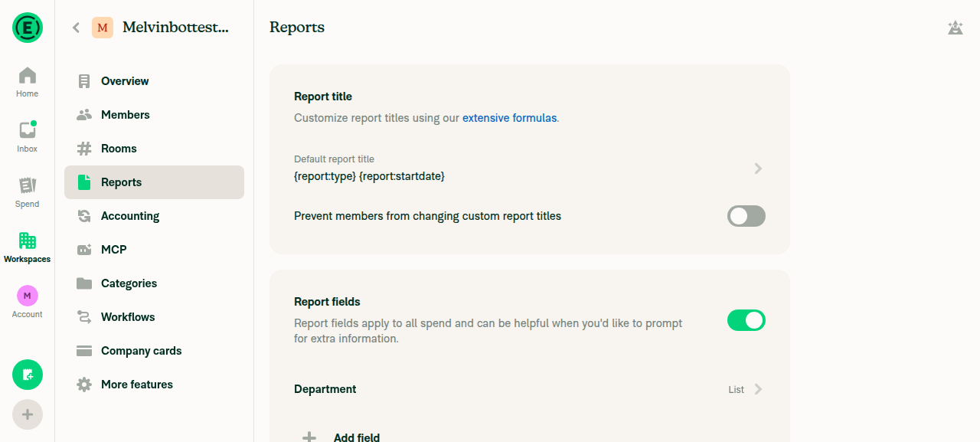
Task: Click the Rooms hashtag icon
Action: pos(84,149)
